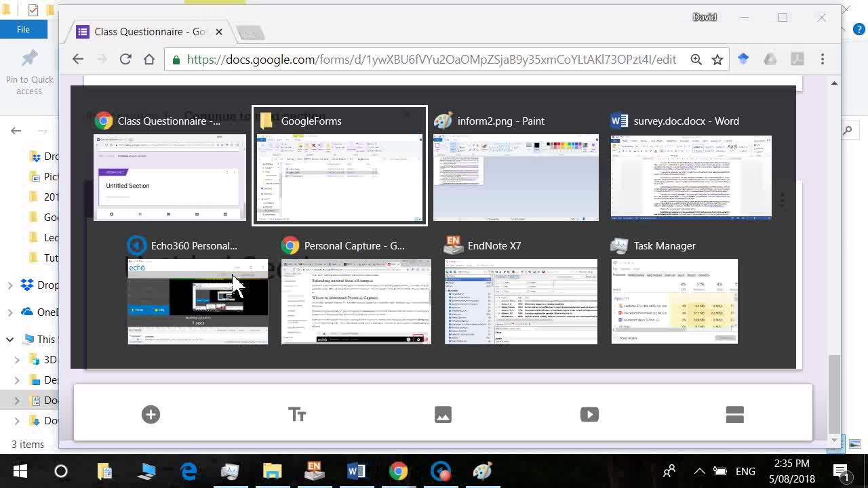The image size is (868, 488).
Task: Open Paint from the taskbar
Action: [x=482, y=471]
